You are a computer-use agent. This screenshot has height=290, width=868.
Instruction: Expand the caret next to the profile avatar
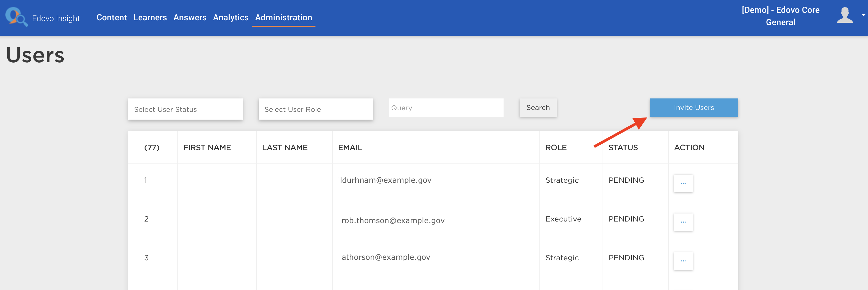[864, 15]
